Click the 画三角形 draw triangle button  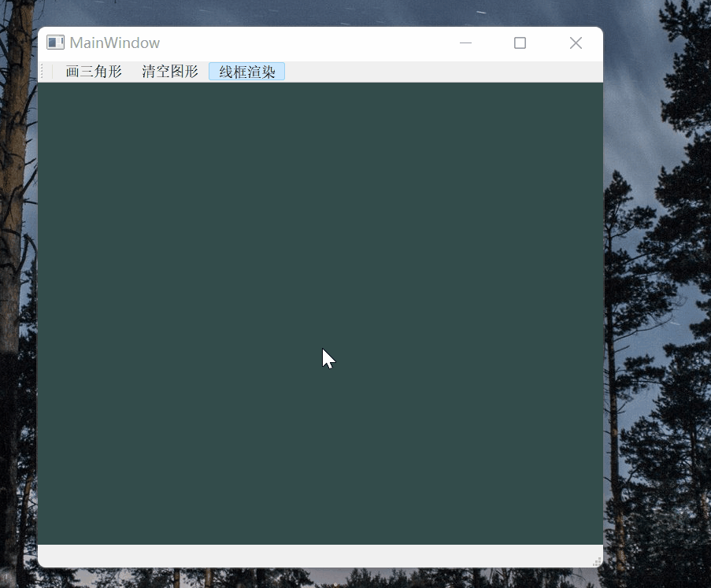[x=94, y=71]
